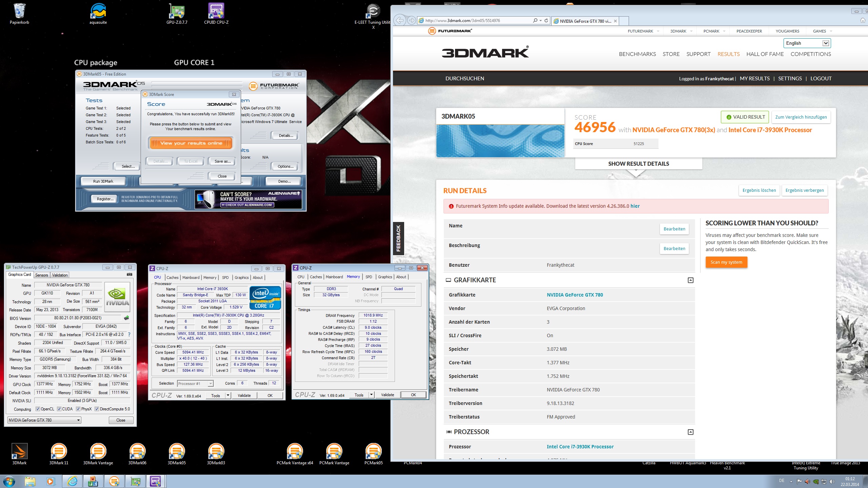Open Windows Explorer from the taskbar

pos(30,481)
